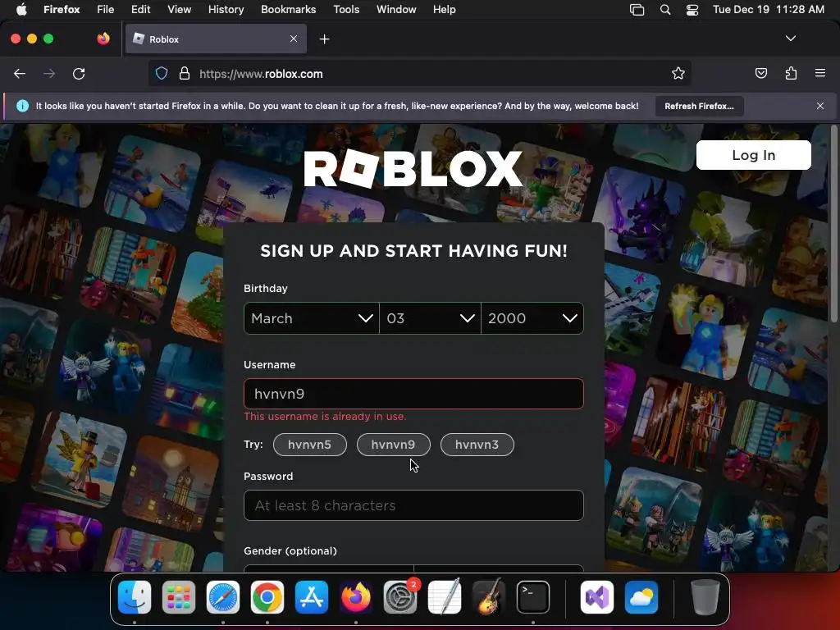This screenshot has height=630, width=840.
Task: Click the Username field containing hvnvn9
Action: [413, 394]
